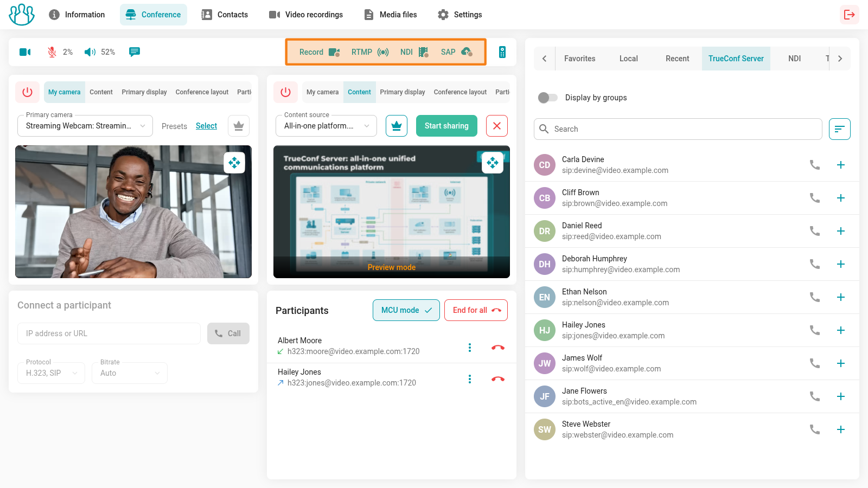This screenshot has width=868, height=488.
Task: Select Conference layout tab in second panel
Action: [460, 92]
